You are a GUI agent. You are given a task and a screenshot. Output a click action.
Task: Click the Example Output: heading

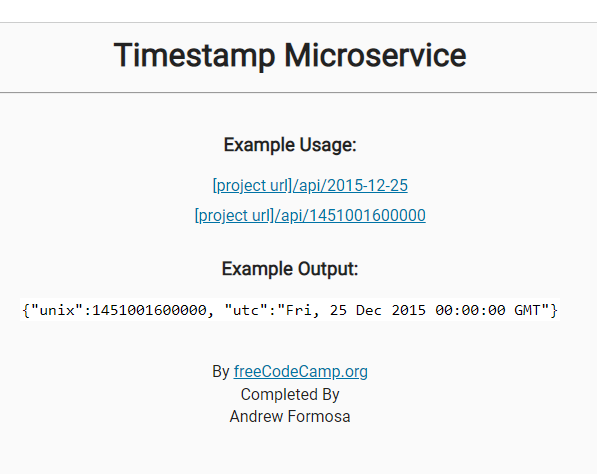click(290, 269)
